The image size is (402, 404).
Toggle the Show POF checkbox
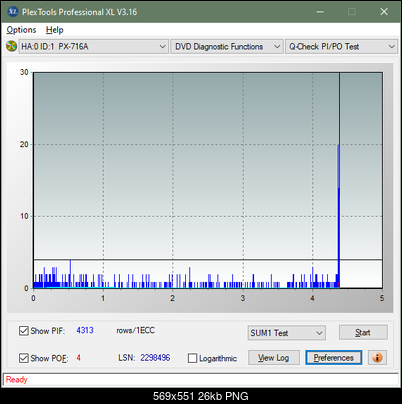click(x=24, y=358)
